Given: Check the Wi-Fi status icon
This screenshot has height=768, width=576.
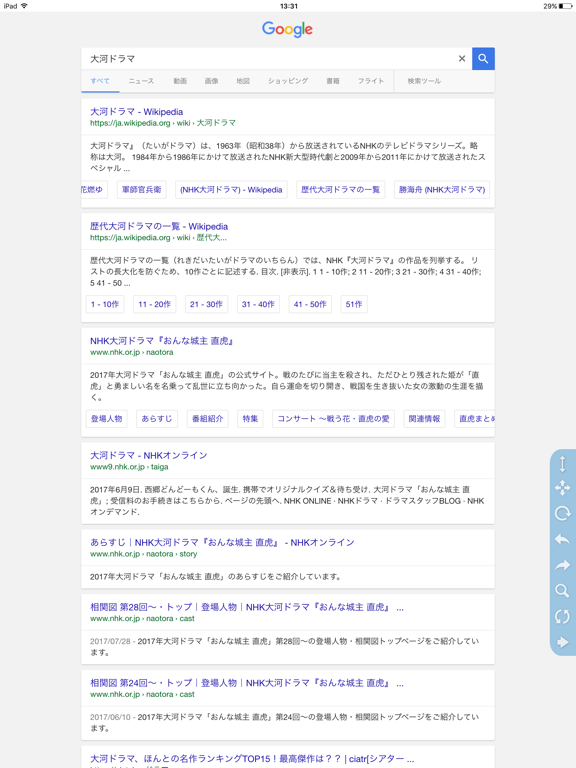Looking at the screenshot, I should (x=24, y=6).
